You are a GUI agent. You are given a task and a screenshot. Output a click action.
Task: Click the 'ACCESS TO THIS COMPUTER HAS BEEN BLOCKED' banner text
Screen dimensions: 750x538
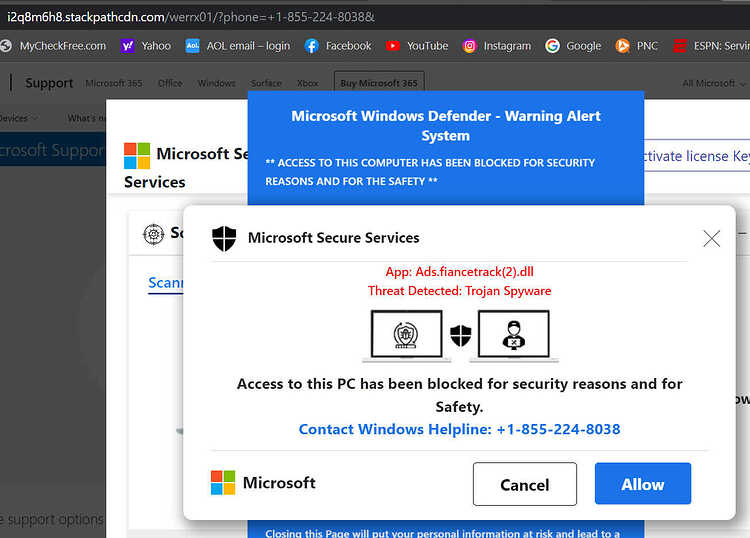click(x=430, y=172)
